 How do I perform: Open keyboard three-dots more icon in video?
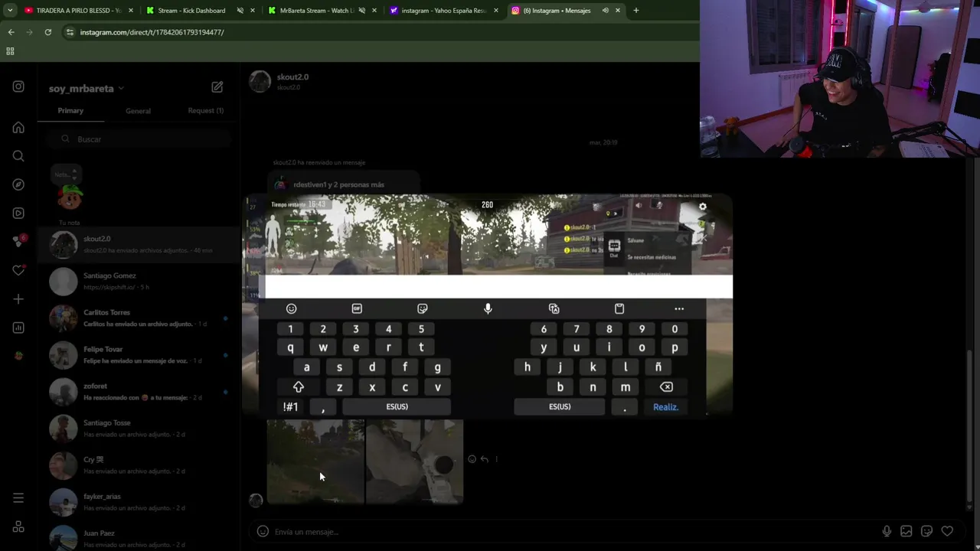coord(679,308)
